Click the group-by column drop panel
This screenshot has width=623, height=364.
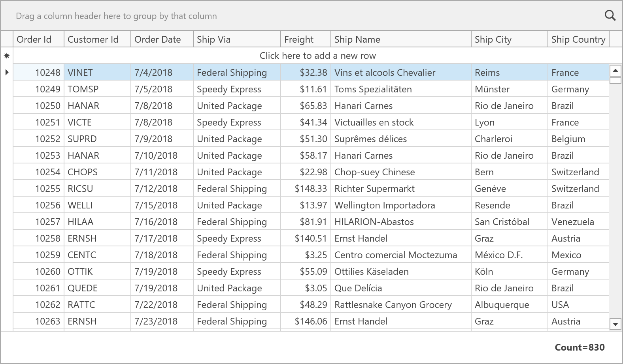277,16
